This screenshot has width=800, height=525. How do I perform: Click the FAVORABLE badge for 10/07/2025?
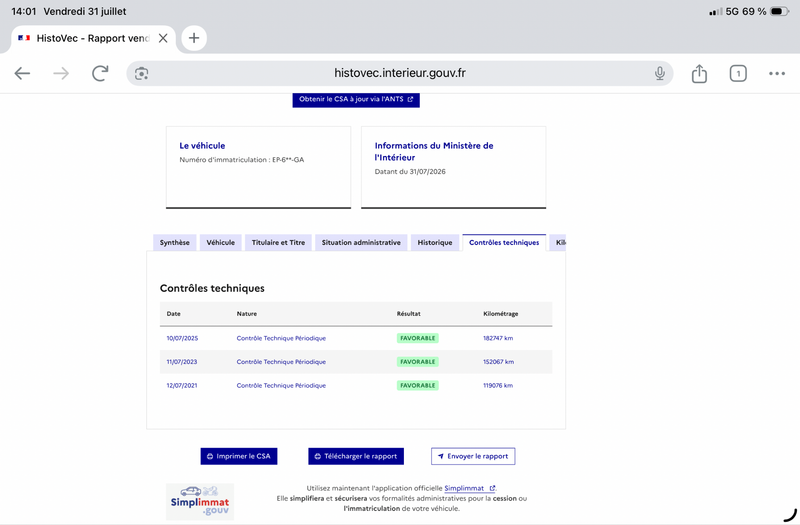coord(417,338)
